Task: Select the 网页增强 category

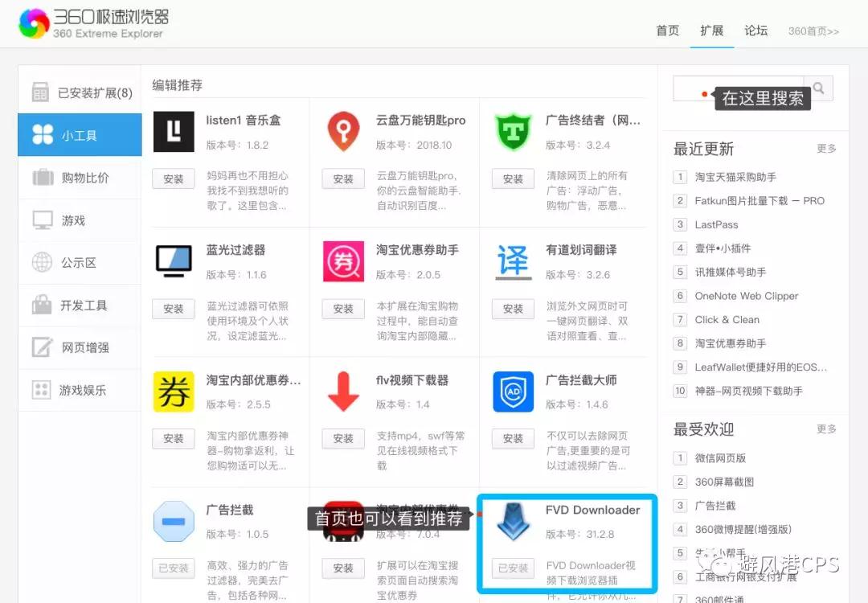Action: pos(80,347)
